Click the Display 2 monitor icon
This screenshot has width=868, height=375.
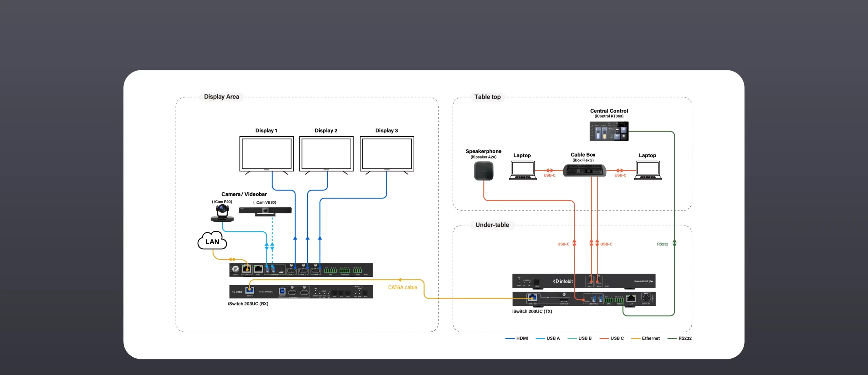pos(326,155)
